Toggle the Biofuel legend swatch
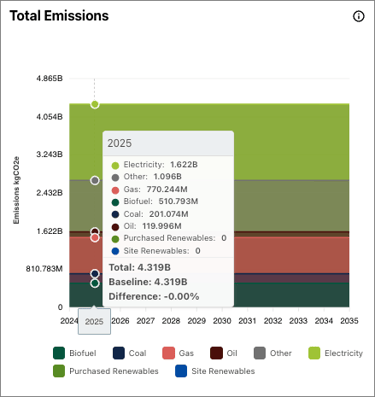Viewport: 375px width, 397px height. tap(59, 353)
